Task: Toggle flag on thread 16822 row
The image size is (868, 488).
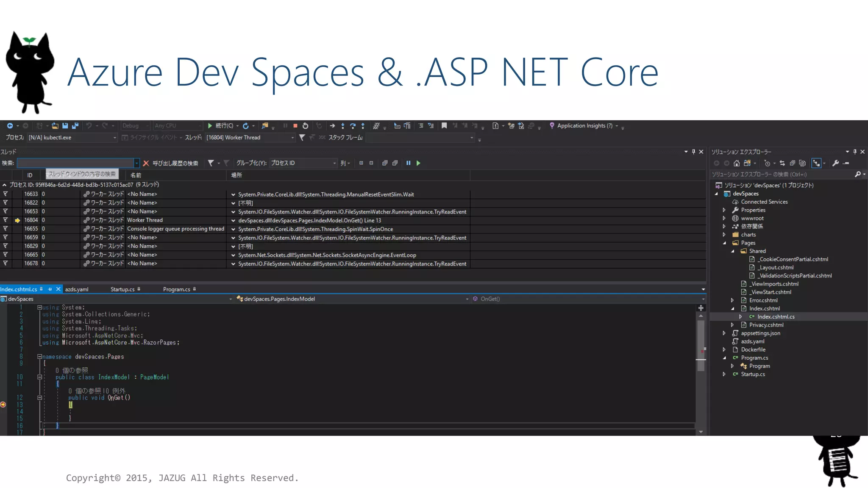Action: click(6, 203)
